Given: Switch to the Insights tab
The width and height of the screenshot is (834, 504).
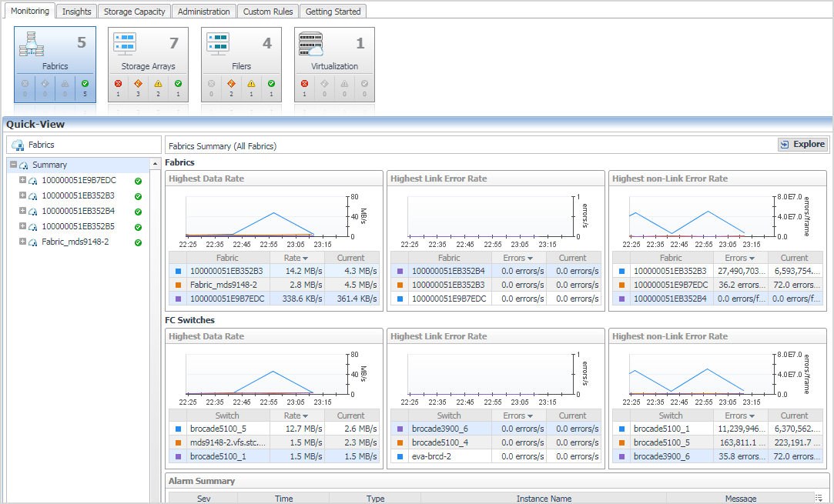Looking at the screenshot, I should click(76, 12).
